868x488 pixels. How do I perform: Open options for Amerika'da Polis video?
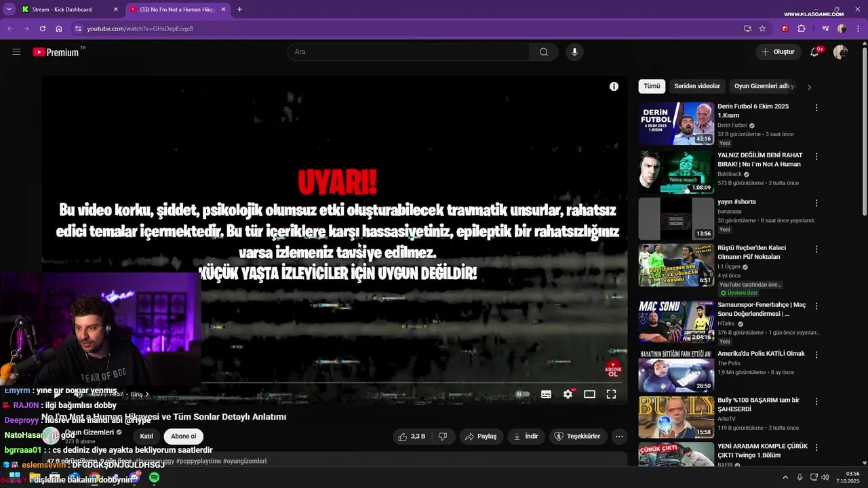tap(816, 354)
